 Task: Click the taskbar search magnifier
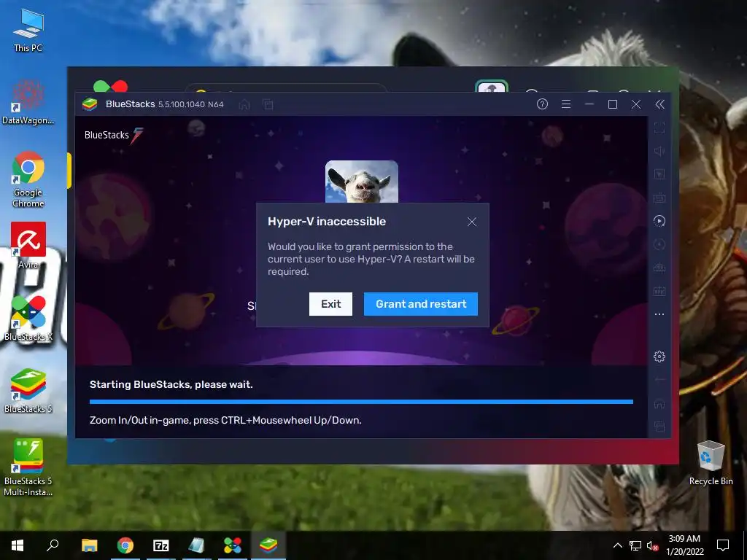[53, 545]
